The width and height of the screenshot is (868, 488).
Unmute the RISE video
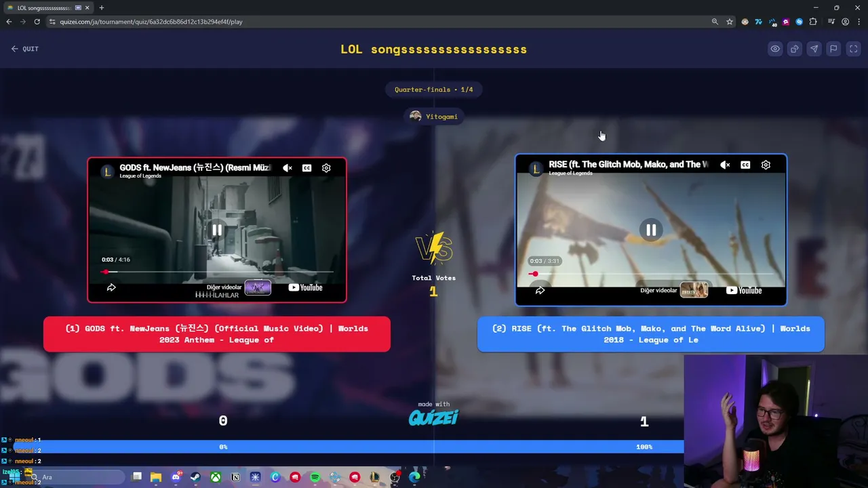click(725, 165)
